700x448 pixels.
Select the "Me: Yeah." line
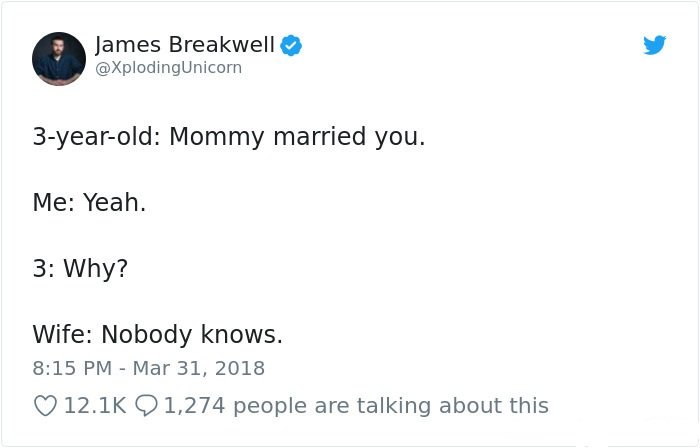point(89,203)
